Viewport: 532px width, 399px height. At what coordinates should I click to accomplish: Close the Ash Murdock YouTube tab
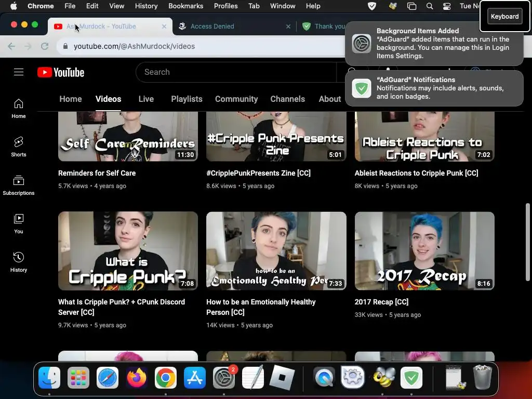point(164,26)
